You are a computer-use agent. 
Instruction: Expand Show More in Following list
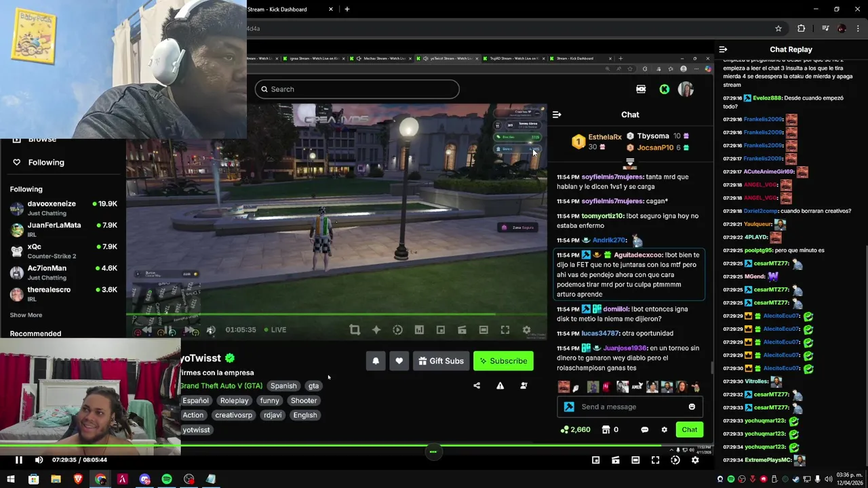26,315
